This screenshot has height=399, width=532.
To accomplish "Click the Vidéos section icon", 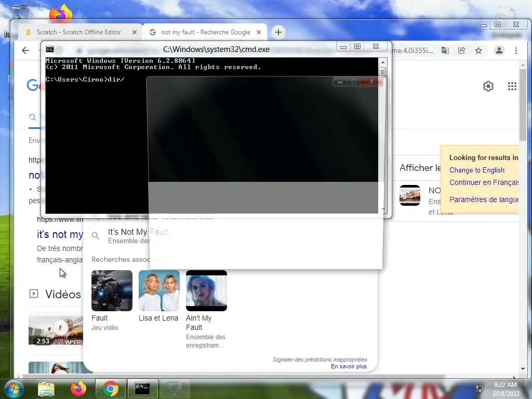I will 34,294.
